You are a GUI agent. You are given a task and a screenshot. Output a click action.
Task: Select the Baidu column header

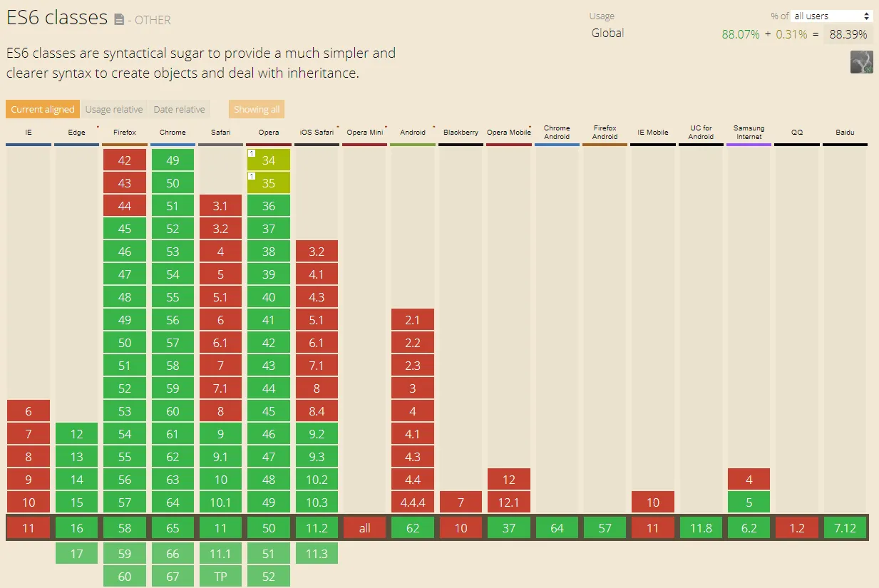tap(845, 133)
